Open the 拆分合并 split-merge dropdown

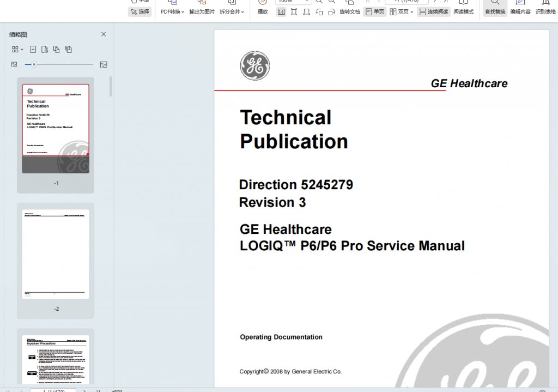[x=232, y=12]
